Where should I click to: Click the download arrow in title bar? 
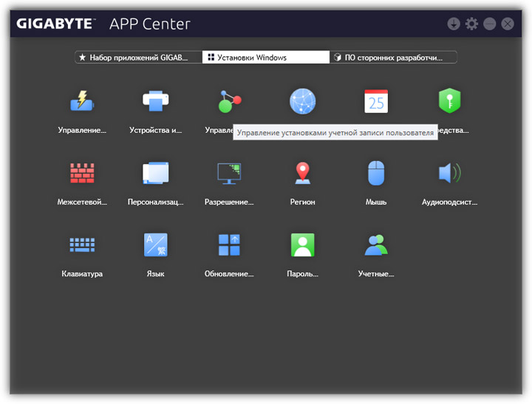[x=453, y=24]
